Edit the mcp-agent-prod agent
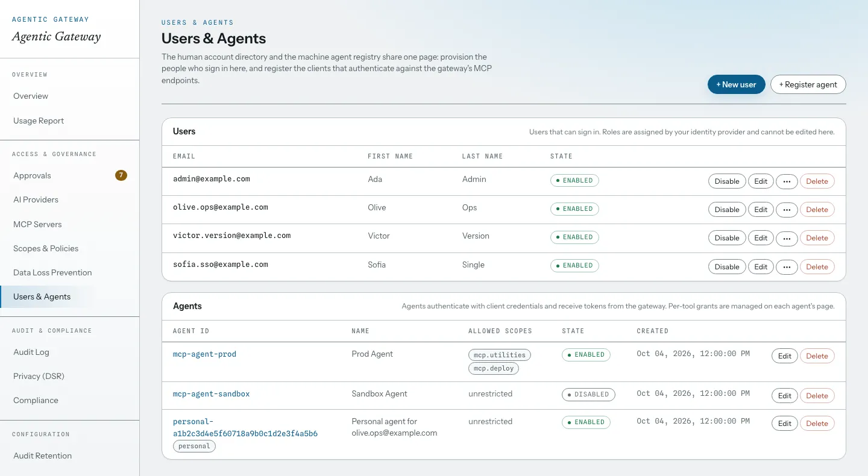Image resolution: width=868 pixels, height=476 pixels. pyautogui.click(x=785, y=356)
